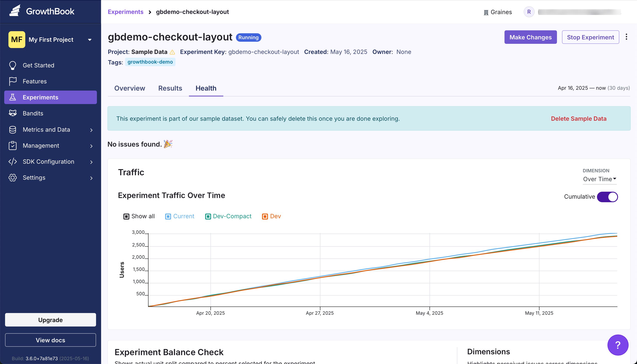Click the Current legend label text
The height and width of the screenshot is (364, 637).
[183, 216]
